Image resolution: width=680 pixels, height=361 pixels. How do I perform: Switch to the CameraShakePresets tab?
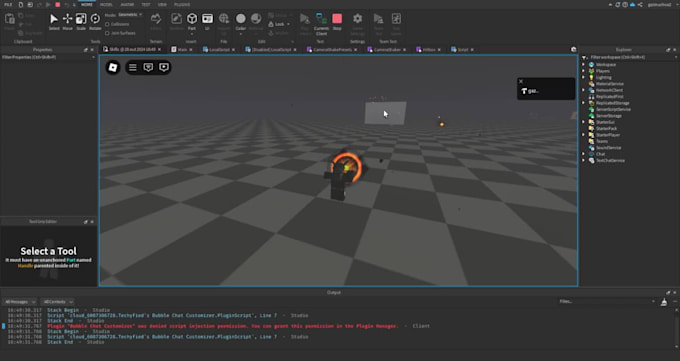point(332,50)
